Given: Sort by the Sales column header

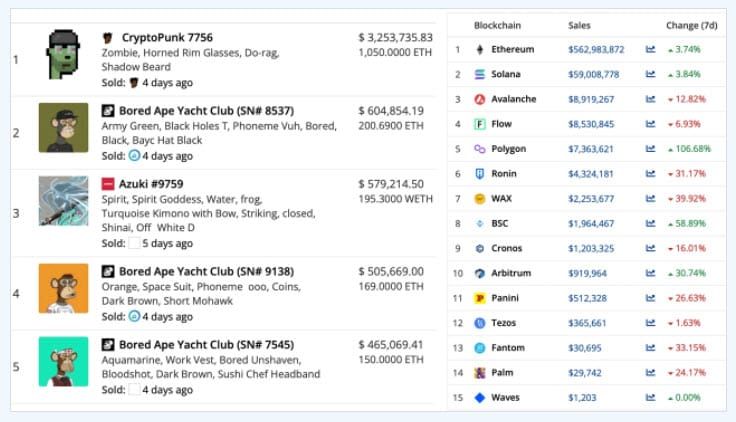Looking at the screenshot, I should [x=579, y=25].
